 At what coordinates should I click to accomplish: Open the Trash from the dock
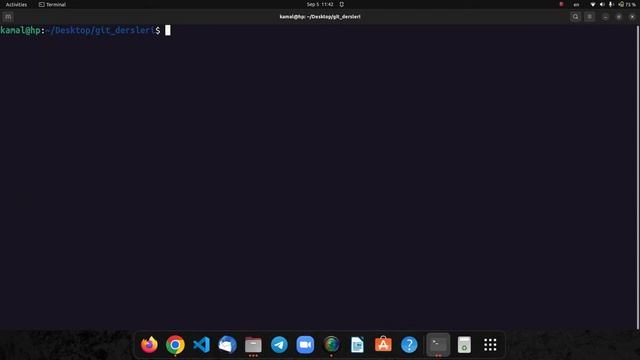pyautogui.click(x=464, y=344)
